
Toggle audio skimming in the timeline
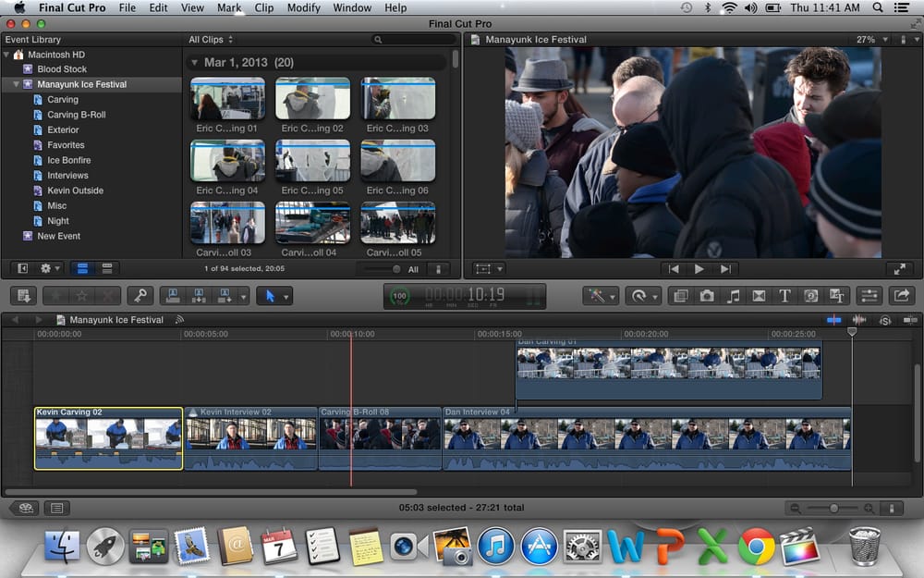859,320
